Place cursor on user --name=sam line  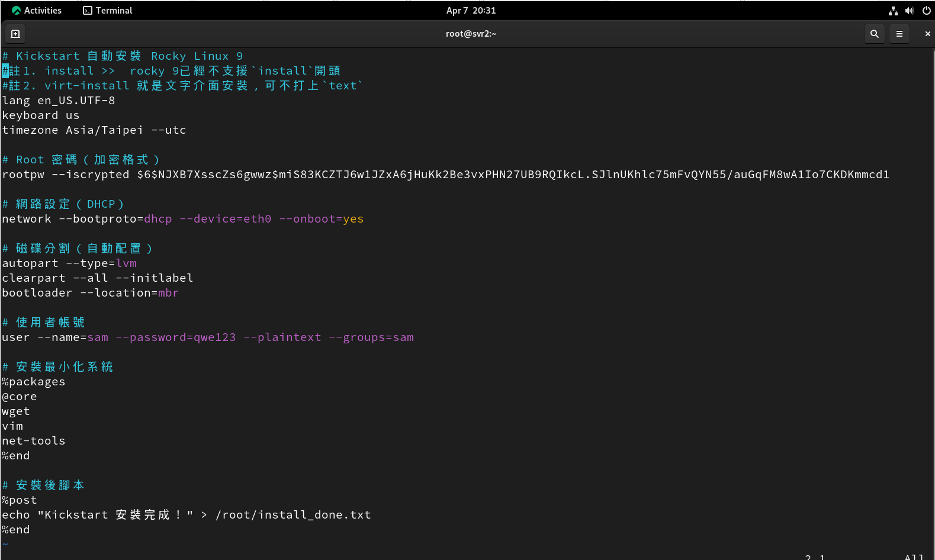[x=207, y=337]
